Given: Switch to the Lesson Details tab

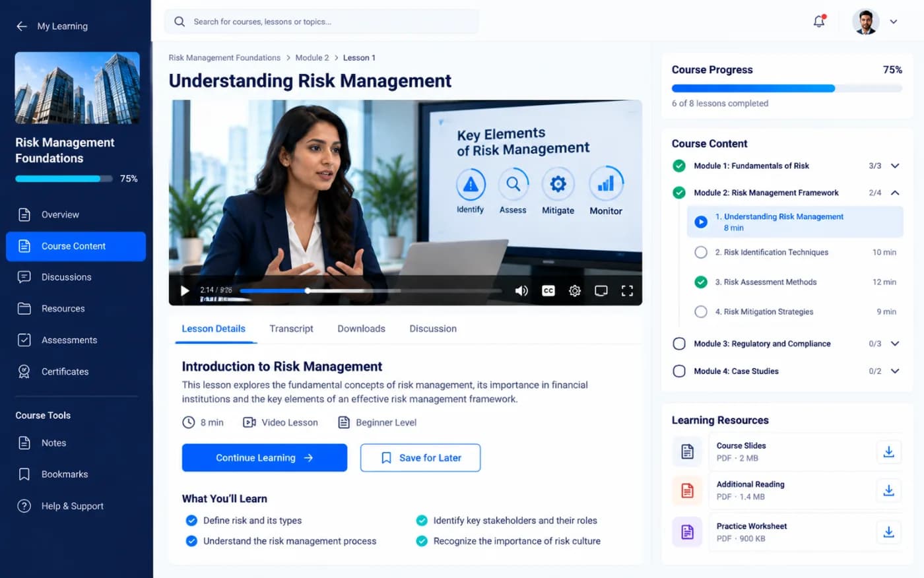Looking at the screenshot, I should point(213,329).
